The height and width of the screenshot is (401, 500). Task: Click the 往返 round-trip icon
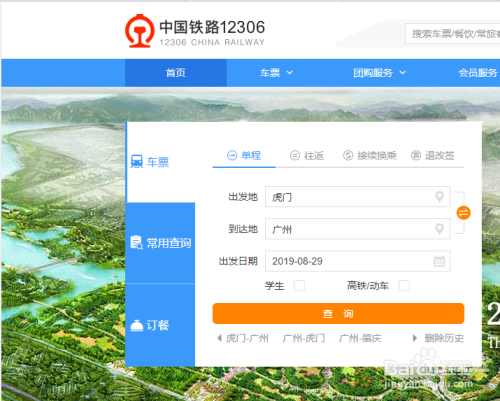(295, 155)
